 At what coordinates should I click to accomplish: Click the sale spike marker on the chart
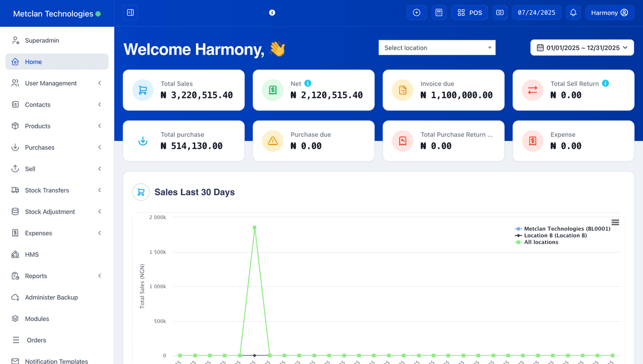point(255,227)
